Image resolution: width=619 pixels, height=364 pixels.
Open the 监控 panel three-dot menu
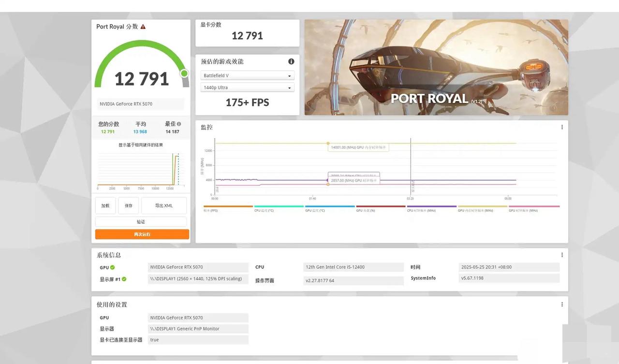562,127
